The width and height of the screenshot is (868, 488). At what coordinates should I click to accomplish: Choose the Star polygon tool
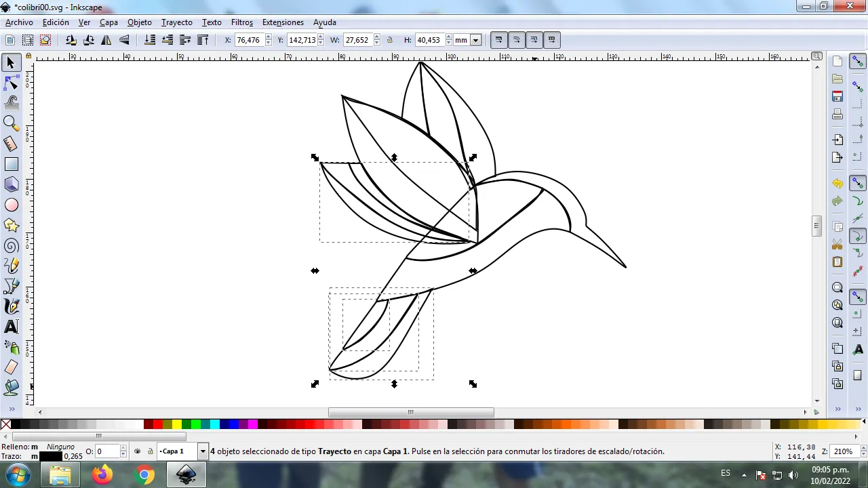[11, 225]
